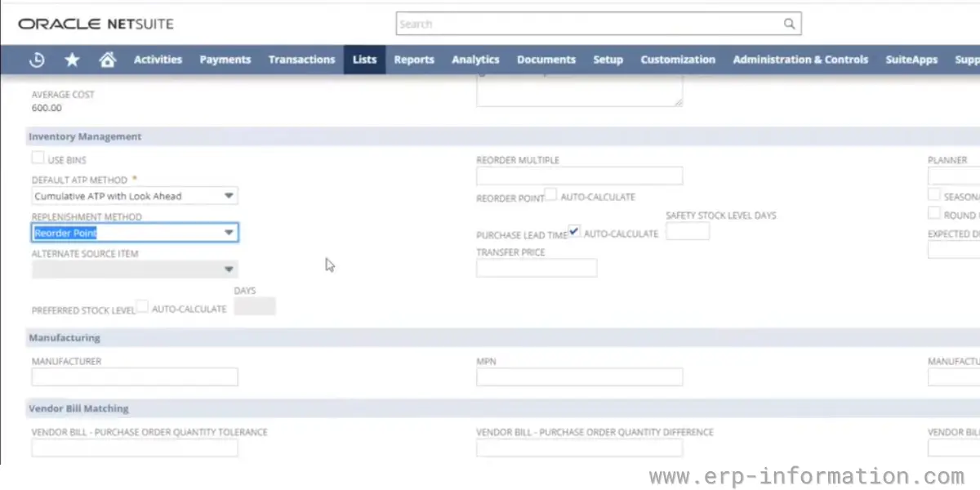Focus the Manufacturer text field

point(134,376)
